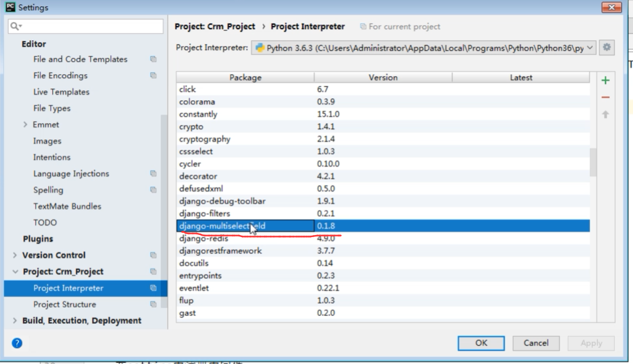Open Spelling settings page
Viewport: 633px width, 364px height.
(x=48, y=190)
